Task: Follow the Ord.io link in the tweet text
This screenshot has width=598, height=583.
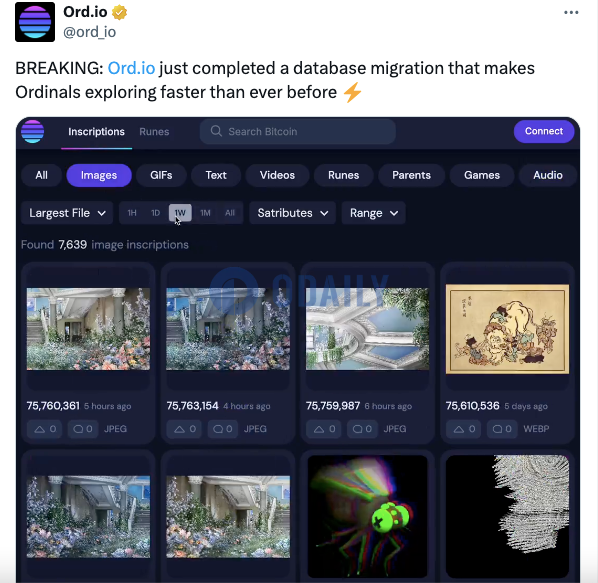Action: [131, 68]
